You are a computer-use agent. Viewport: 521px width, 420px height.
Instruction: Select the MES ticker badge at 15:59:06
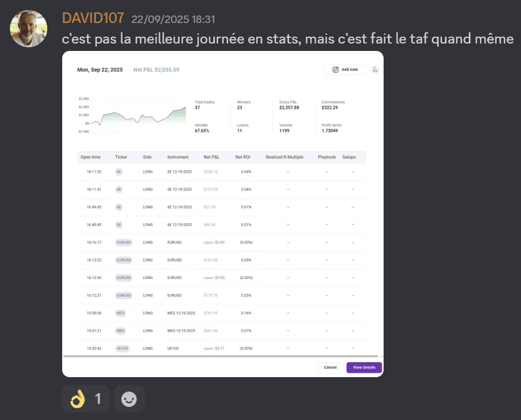click(x=121, y=313)
